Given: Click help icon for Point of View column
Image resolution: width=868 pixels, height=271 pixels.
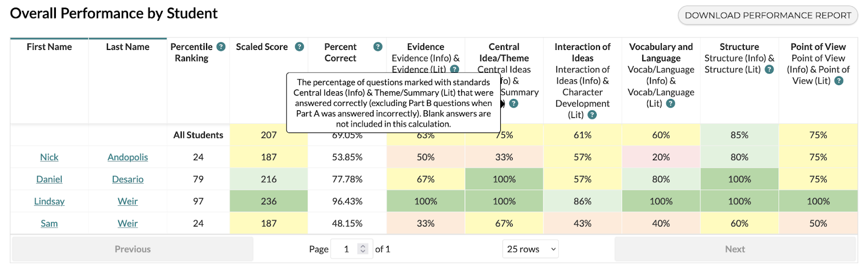Looking at the screenshot, I should point(839,81).
